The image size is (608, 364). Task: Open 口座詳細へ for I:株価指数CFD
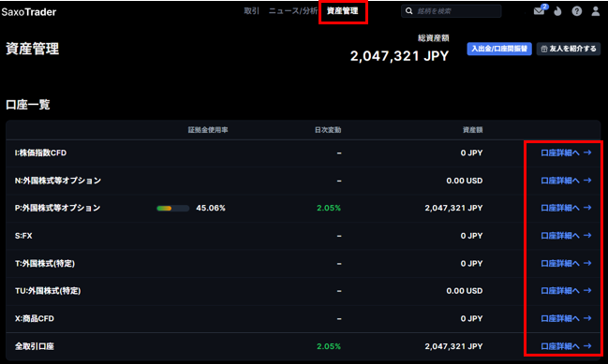(x=566, y=153)
